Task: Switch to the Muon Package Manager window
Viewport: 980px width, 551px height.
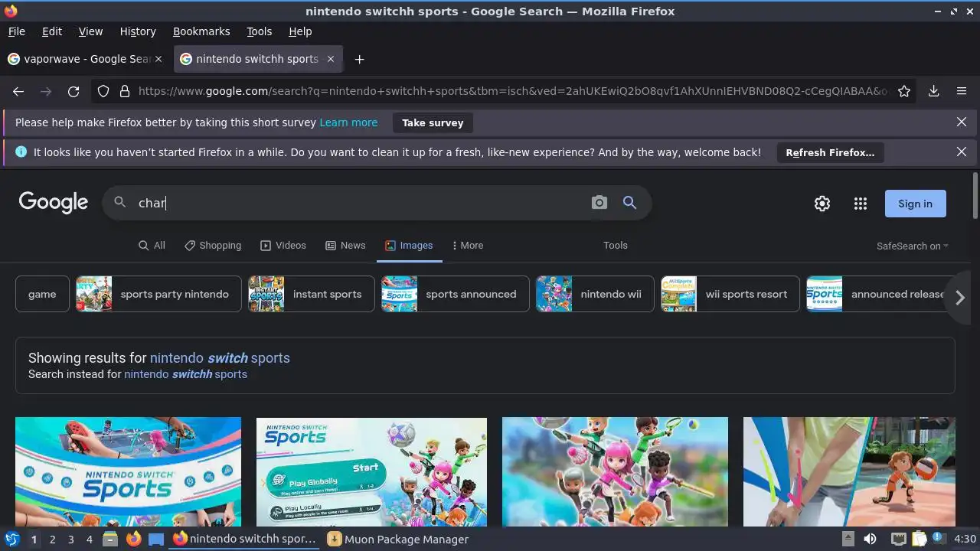Action: coord(398,539)
